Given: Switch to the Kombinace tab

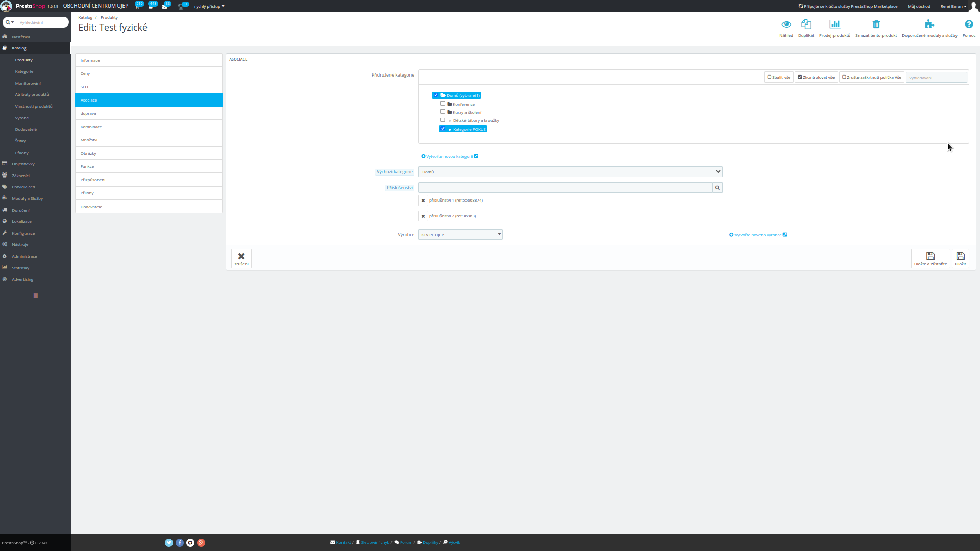Looking at the screenshot, I should 148,127.
